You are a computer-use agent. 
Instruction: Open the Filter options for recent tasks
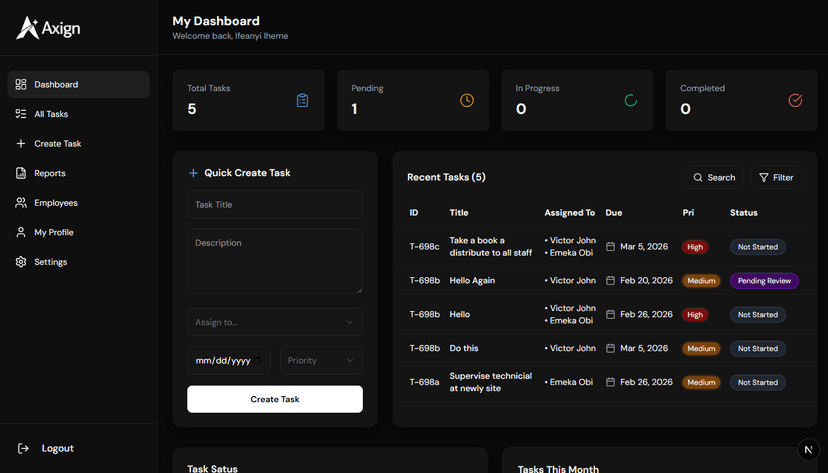[776, 177]
